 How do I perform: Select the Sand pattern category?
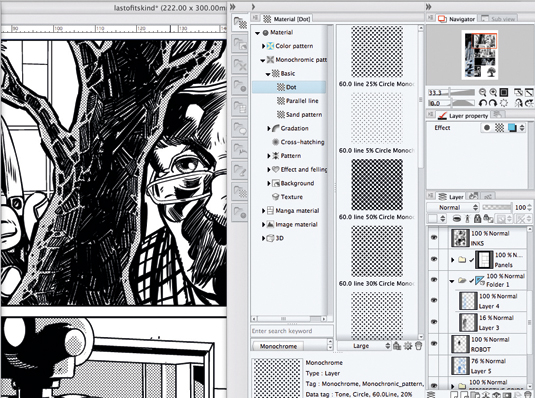[x=304, y=114]
